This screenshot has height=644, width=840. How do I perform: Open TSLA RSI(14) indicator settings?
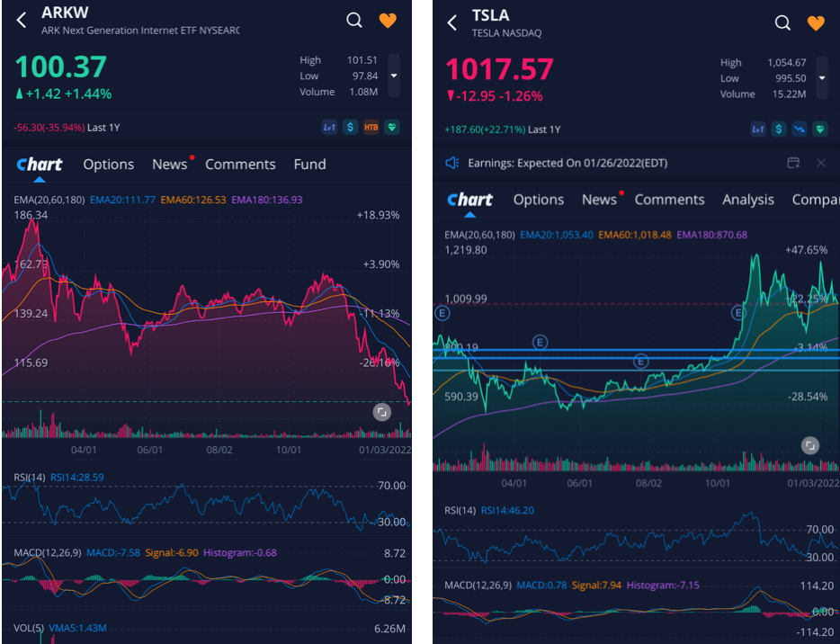pos(460,510)
